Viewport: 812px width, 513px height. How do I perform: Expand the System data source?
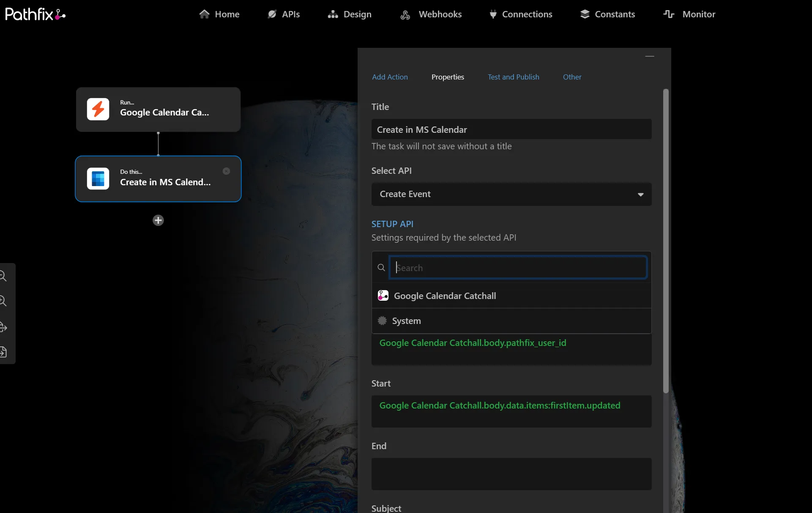click(511, 321)
